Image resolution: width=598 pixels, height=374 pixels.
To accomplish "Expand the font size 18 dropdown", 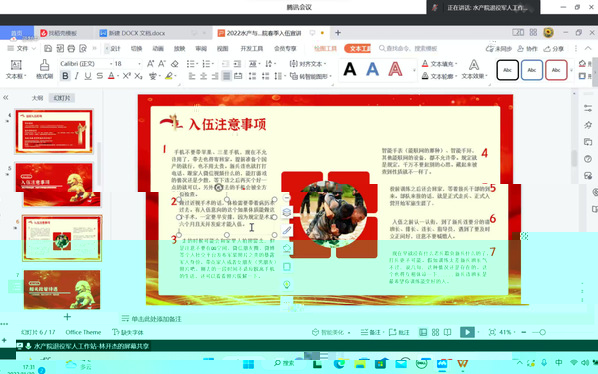I will tap(139, 64).
